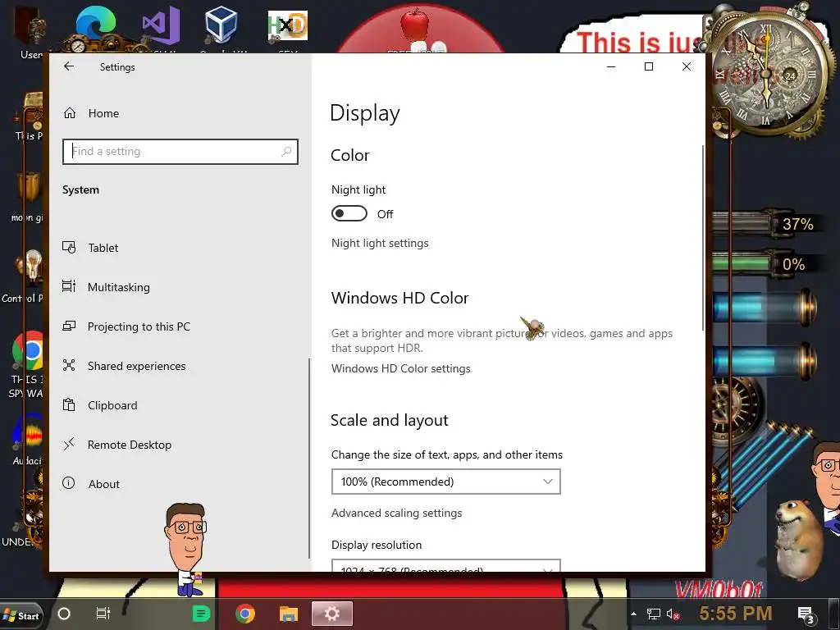Open Advanced scaling settings link
Image resolution: width=840 pixels, height=630 pixels.
[396, 514]
